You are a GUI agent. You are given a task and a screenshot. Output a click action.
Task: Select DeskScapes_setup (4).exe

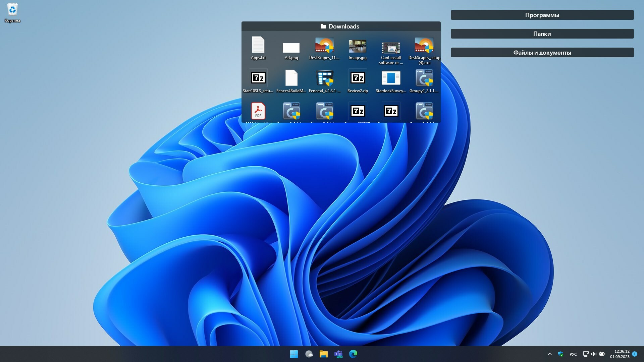[424, 46]
